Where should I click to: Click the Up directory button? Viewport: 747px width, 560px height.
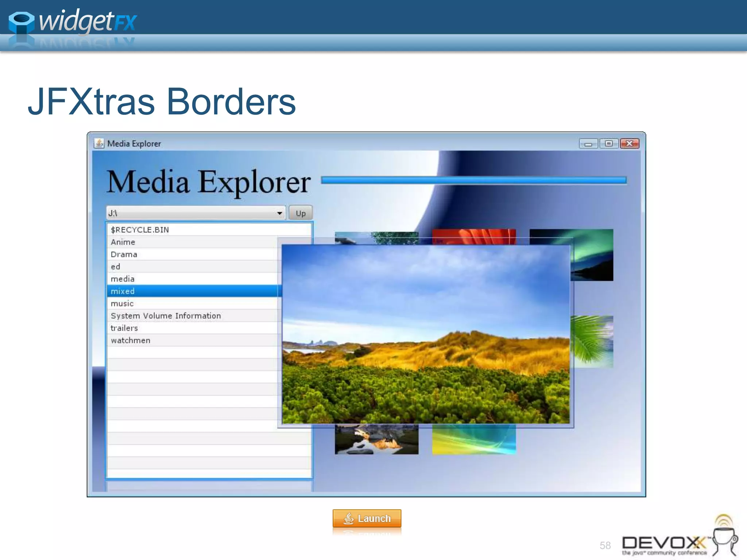pos(301,213)
